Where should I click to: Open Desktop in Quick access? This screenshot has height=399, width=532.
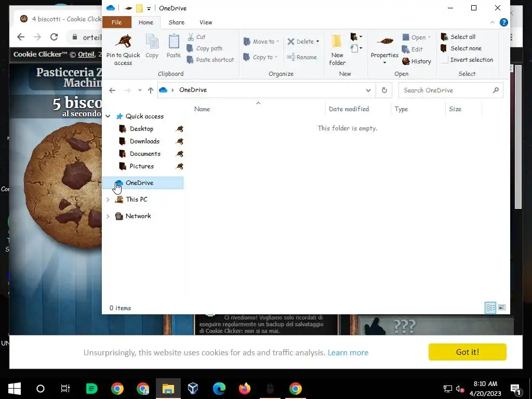141,129
